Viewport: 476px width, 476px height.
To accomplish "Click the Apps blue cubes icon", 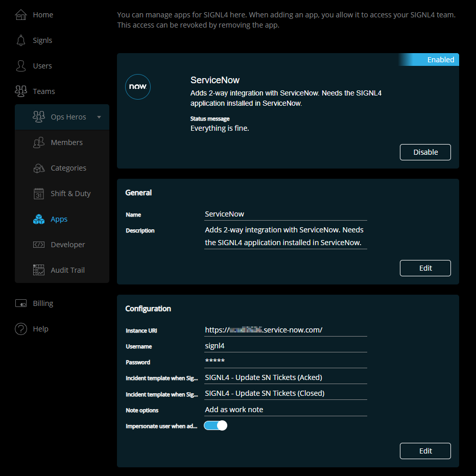I will 38,219.
